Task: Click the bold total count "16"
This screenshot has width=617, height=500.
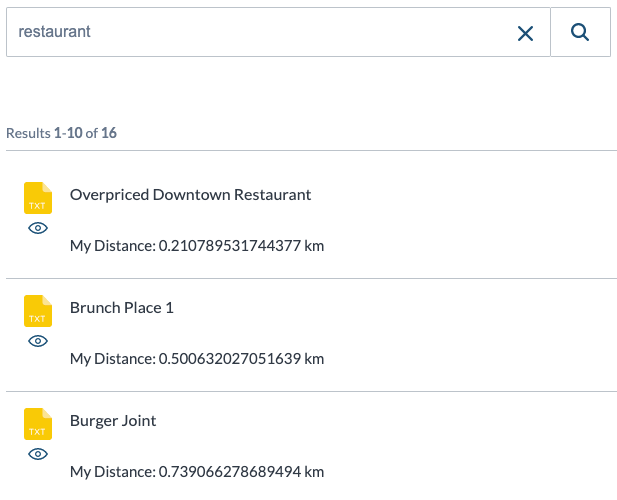Action: point(109,133)
